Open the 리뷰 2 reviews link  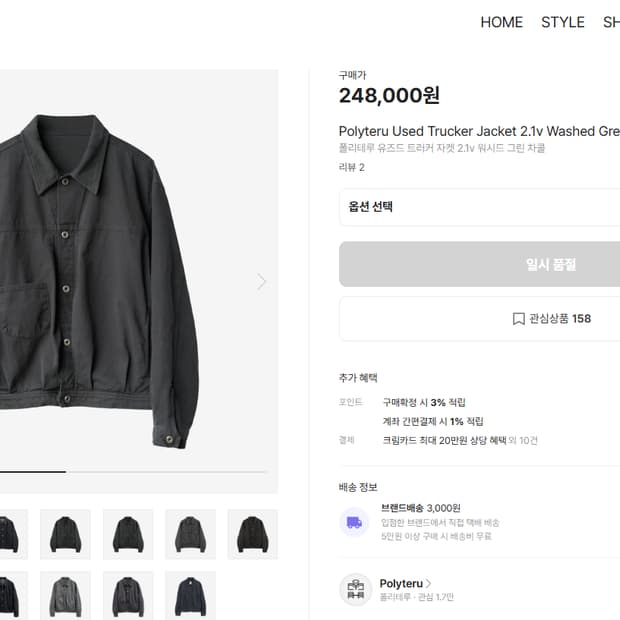tap(352, 167)
